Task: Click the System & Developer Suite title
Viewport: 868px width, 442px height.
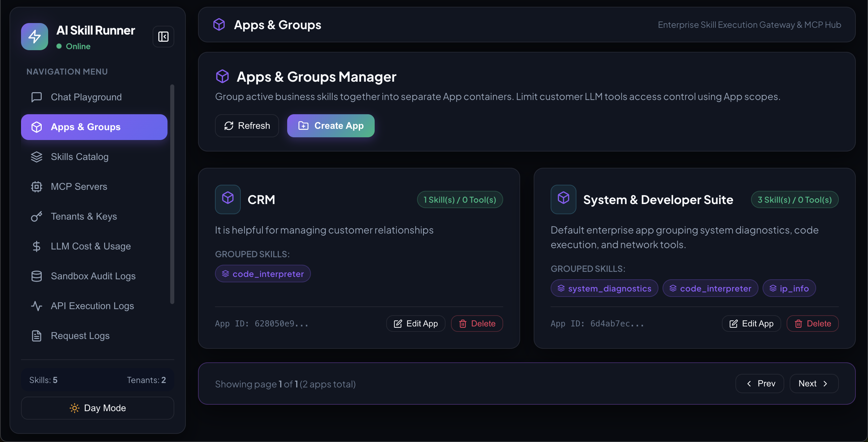Action: point(658,200)
